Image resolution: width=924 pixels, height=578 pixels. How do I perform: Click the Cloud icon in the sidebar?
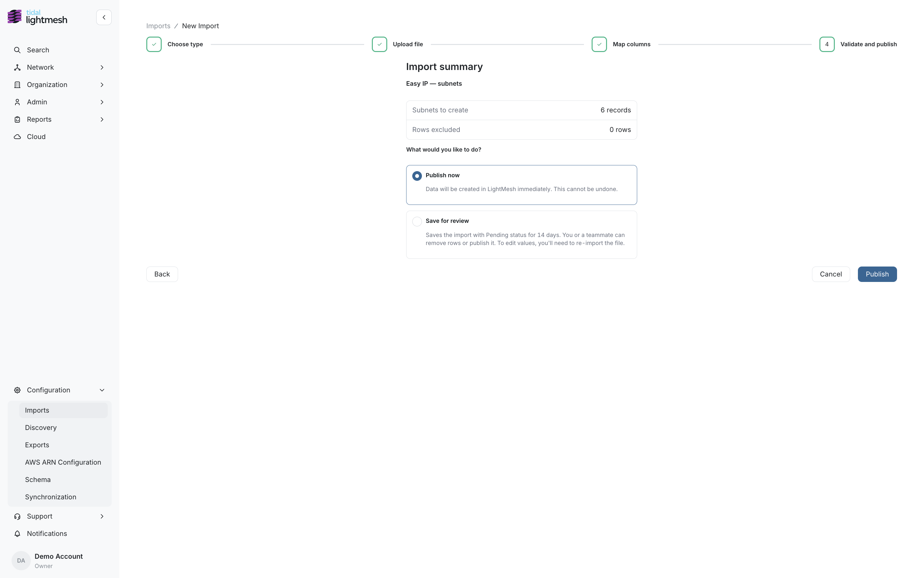[17, 137]
